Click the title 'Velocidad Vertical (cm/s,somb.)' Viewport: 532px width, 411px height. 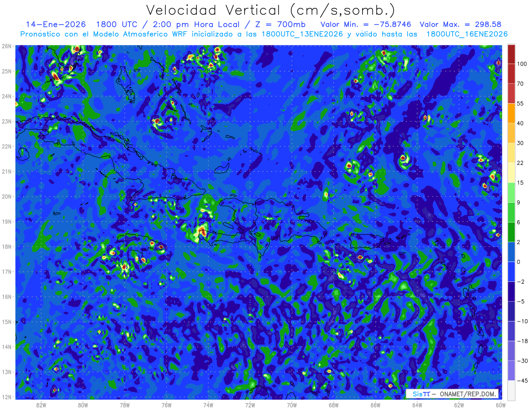pos(270,11)
